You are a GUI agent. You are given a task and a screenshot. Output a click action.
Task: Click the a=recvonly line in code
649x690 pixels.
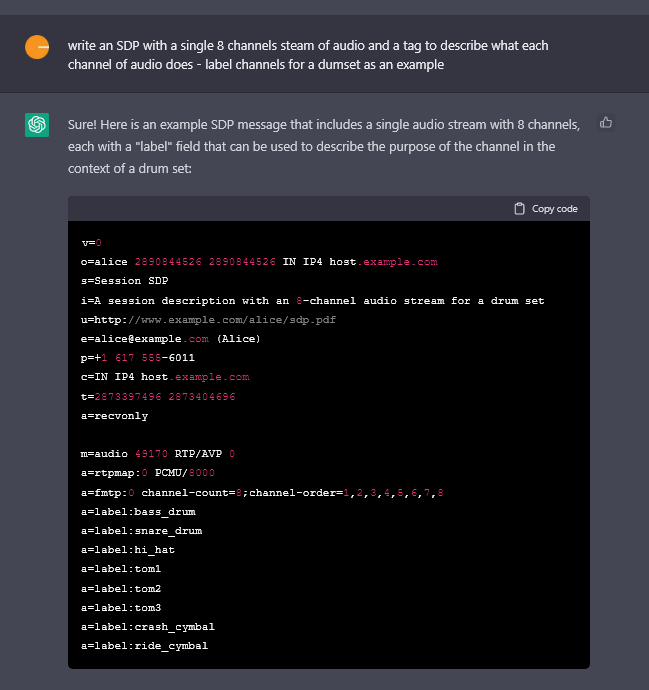point(114,416)
